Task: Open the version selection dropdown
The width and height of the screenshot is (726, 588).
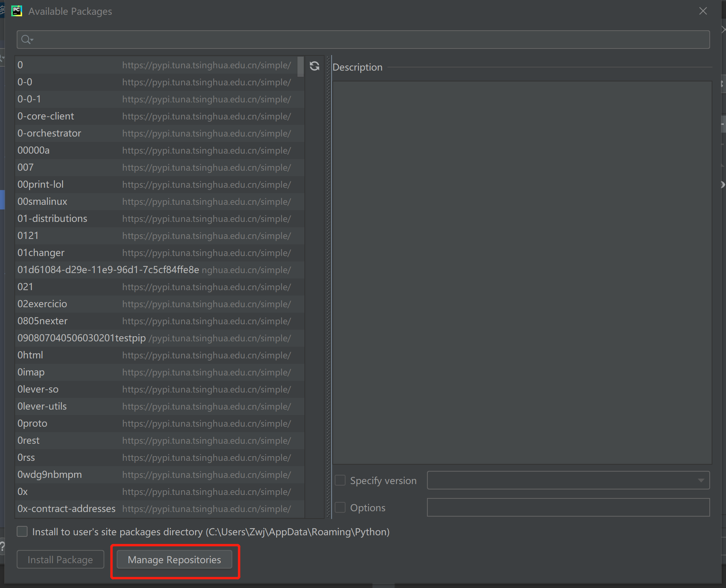Action: pyautogui.click(x=568, y=481)
